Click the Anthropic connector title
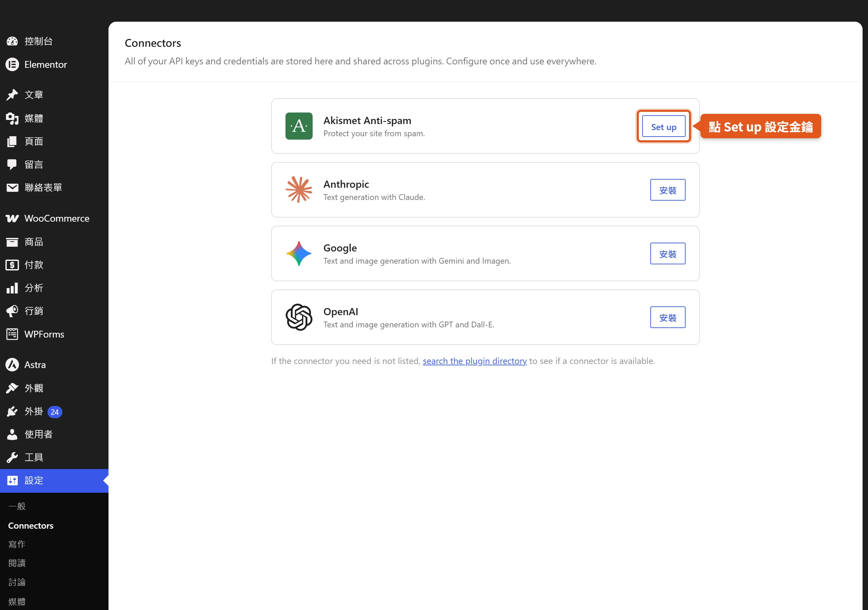 [x=346, y=184]
